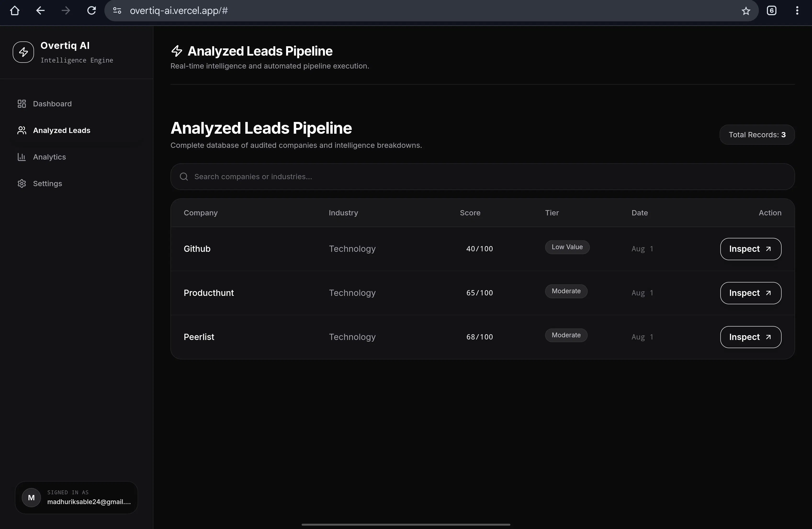Click the Overtiq AI lightning logo

(x=23, y=52)
